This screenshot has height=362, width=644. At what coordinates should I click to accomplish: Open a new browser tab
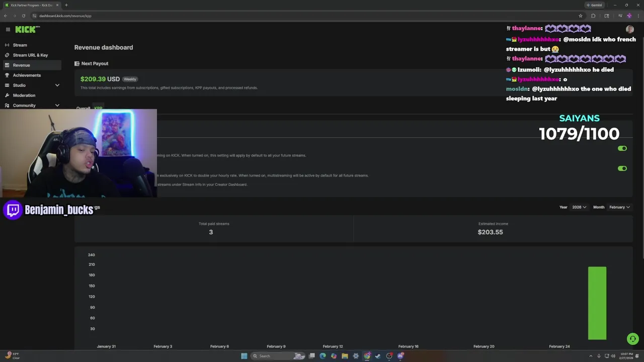(x=66, y=5)
